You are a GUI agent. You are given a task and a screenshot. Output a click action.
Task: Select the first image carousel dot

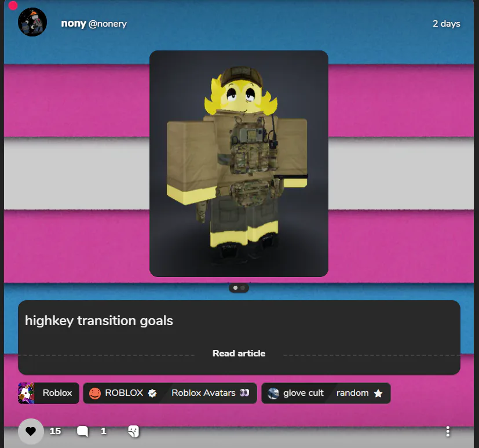[x=235, y=288]
